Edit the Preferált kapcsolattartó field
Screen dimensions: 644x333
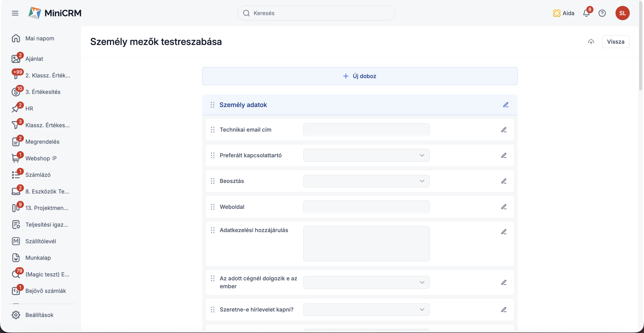[x=504, y=155]
